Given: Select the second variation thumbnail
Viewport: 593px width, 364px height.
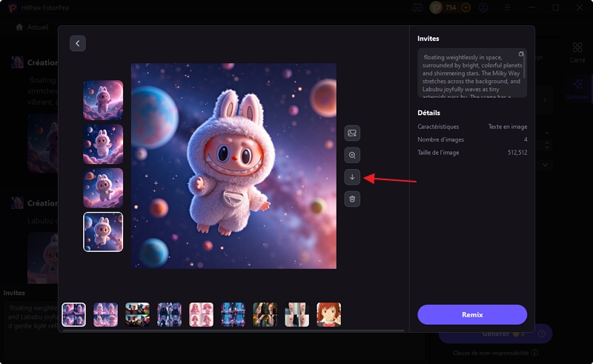Looking at the screenshot, I should [x=103, y=144].
